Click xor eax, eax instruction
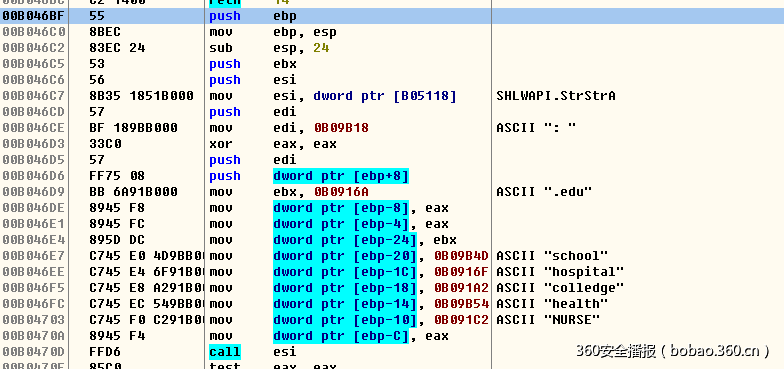 (273, 144)
